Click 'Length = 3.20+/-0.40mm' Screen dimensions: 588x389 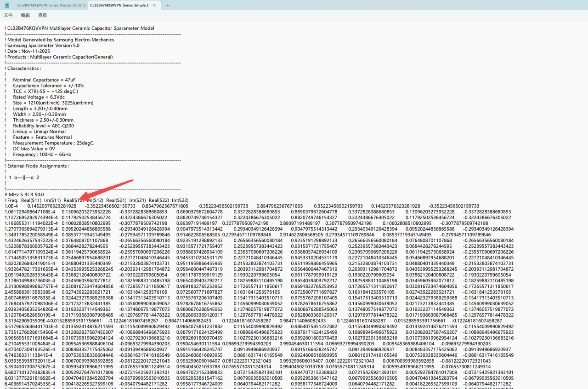pyautogui.click(x=40, y=109)
